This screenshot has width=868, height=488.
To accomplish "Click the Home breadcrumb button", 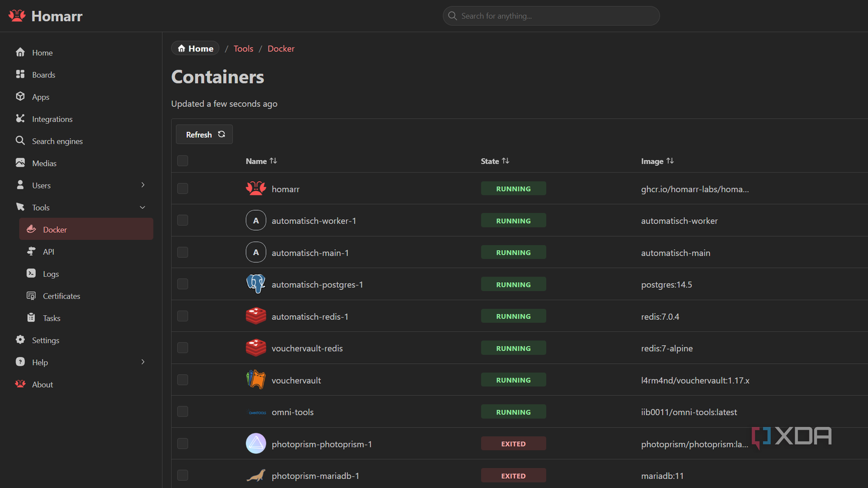I will coord(195,49).
